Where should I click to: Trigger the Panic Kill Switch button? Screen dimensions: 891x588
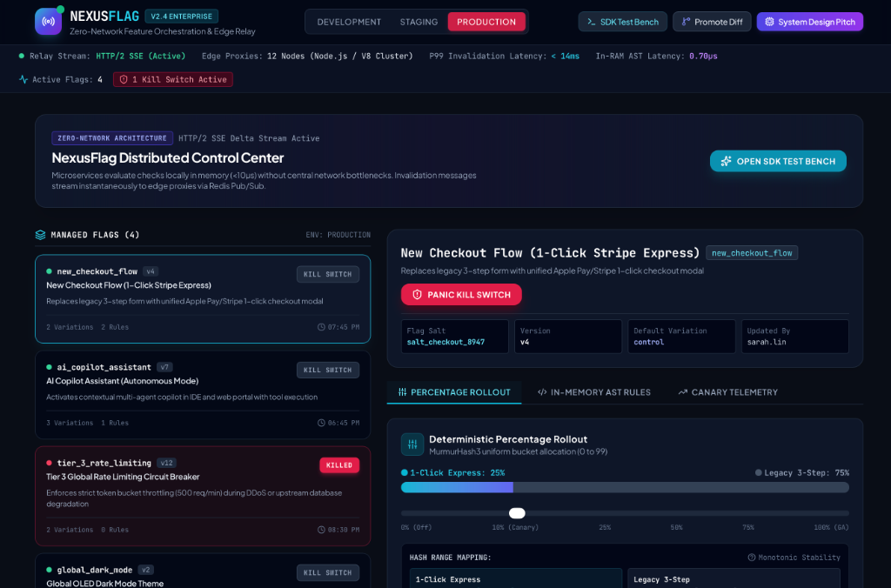point(461,294)
